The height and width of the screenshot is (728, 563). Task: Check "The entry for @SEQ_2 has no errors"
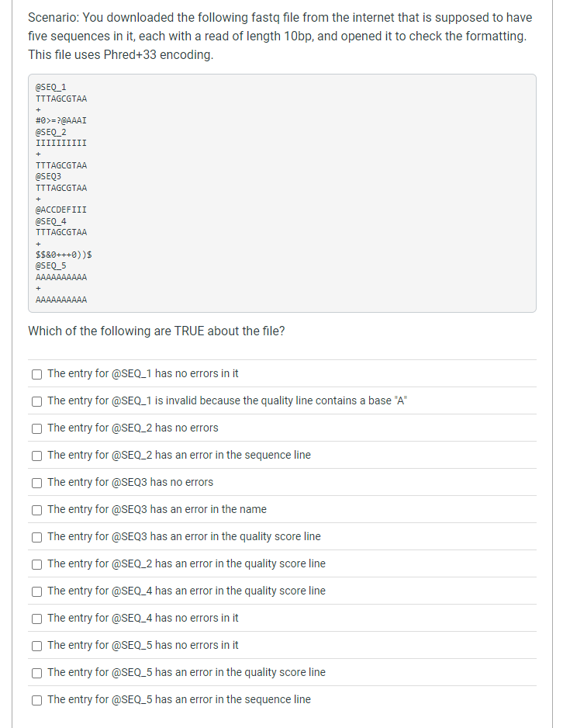coord(36,428)
